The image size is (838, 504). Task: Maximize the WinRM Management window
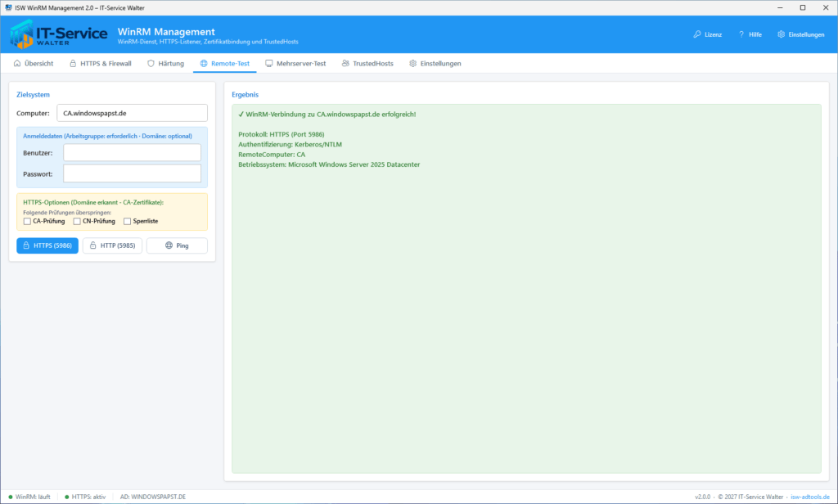click(803, 7)
